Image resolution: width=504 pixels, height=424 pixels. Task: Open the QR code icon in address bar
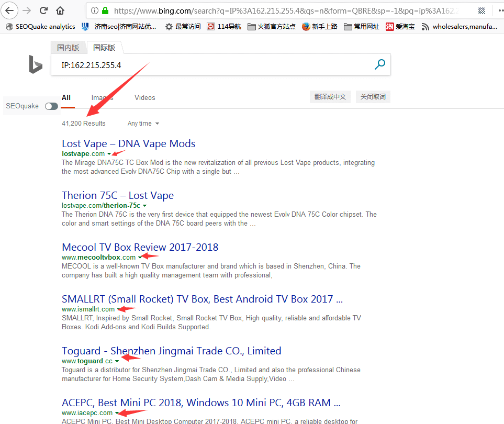tap(481, 10)
